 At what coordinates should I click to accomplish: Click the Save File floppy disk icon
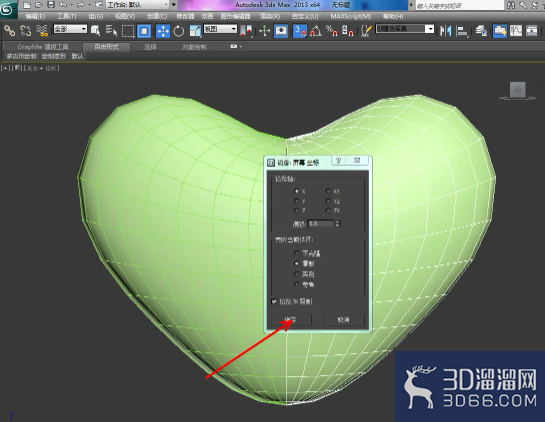tap(51, 5)
